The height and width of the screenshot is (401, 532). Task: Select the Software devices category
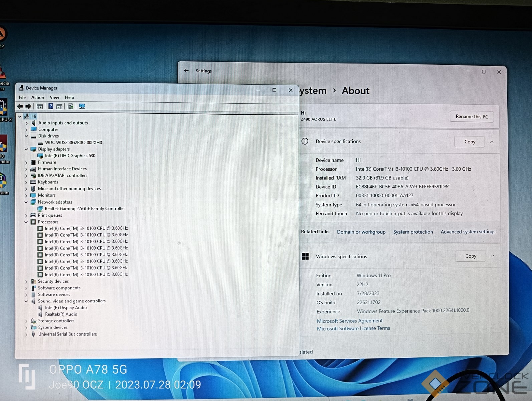point(54,295)
